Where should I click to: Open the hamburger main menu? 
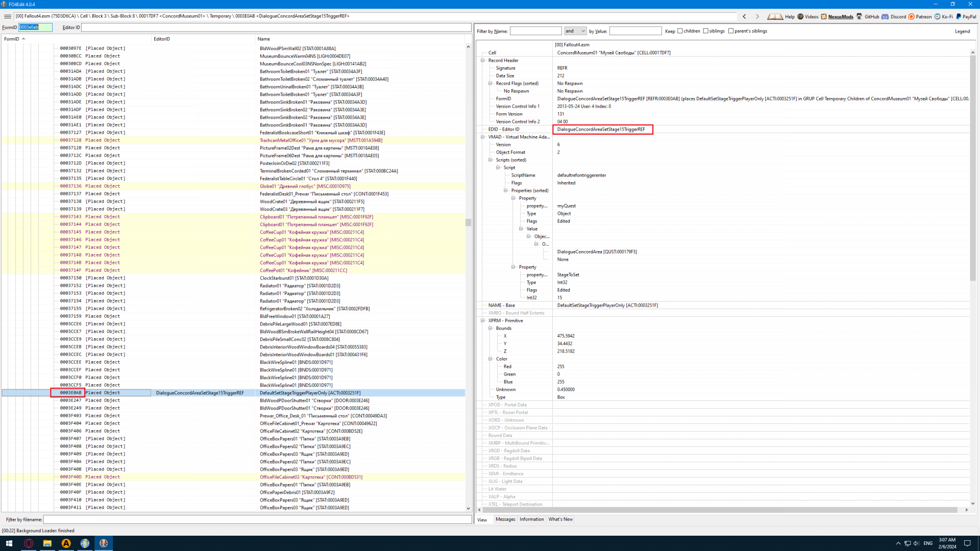pos(7,16)
